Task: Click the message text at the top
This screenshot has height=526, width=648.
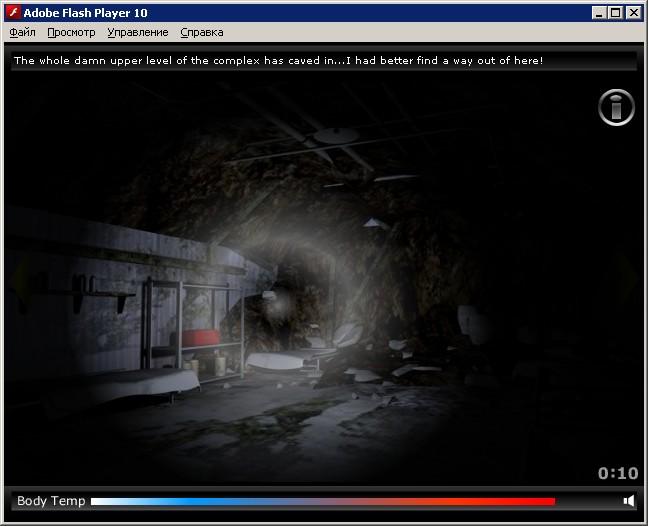Action: point(278,61)
